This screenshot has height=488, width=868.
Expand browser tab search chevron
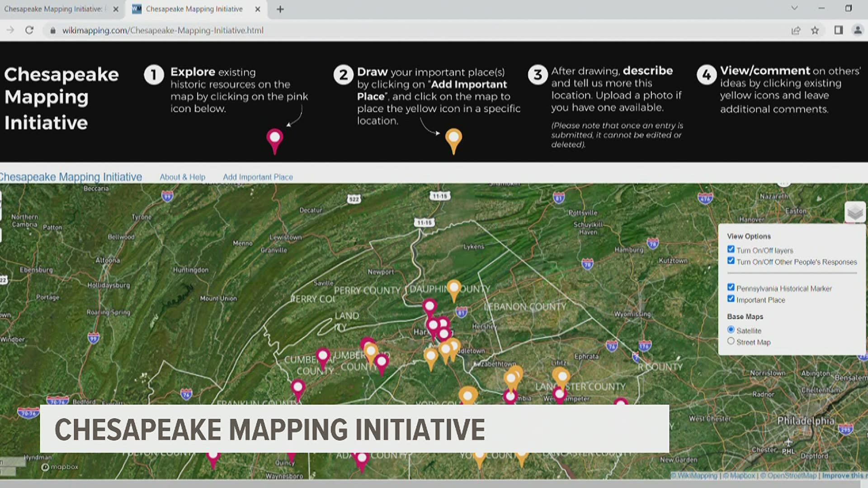pyautogui.click(x=794, y=8)
